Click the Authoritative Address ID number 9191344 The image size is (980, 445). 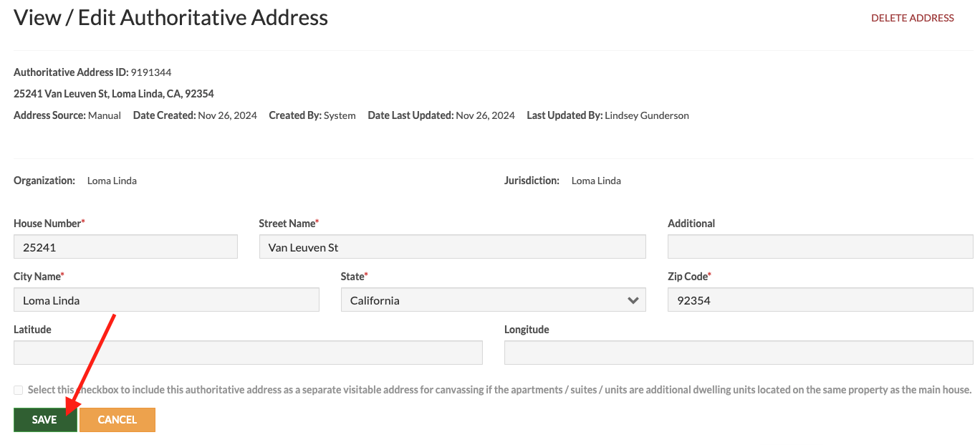point(151,72)
